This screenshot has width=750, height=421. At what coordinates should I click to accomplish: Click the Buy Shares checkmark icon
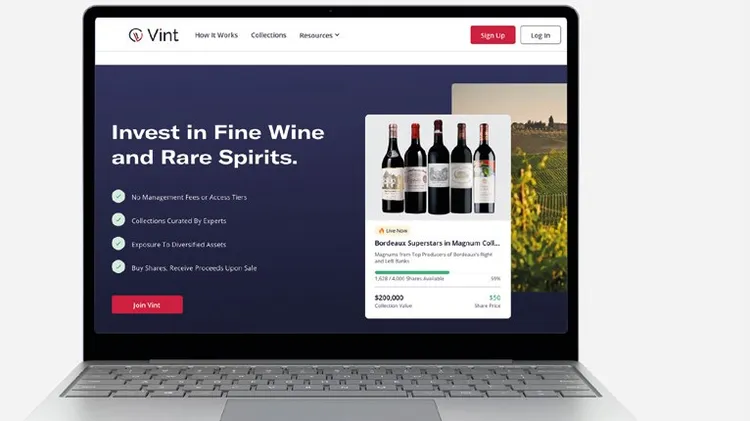[x=119, y=267]
